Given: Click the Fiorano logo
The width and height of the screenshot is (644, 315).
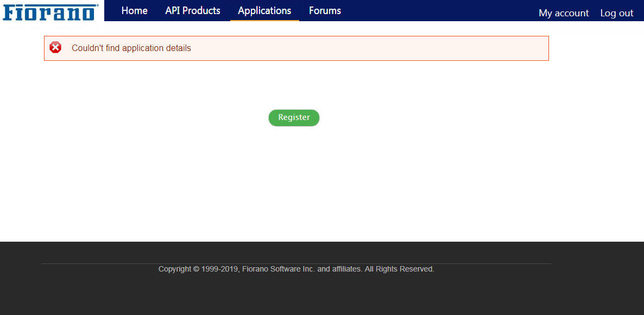Looking at the screenshot, I should click(x=51, y=12).
